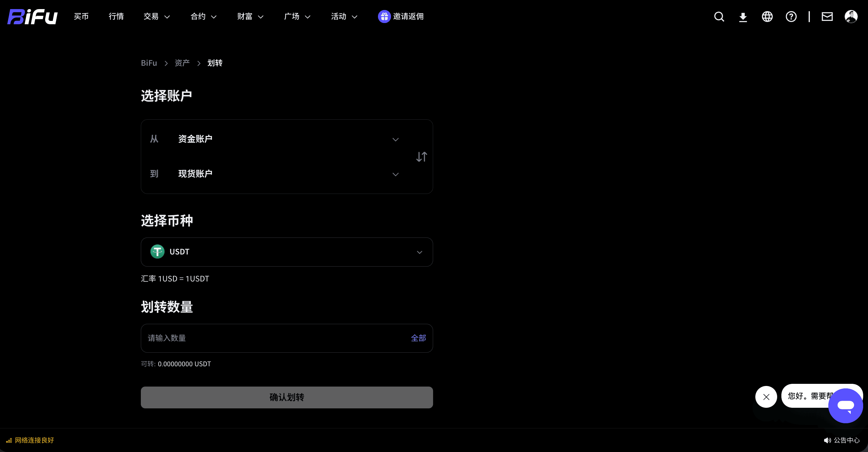The height and width of the screenshot is (452, 868).
Task: Expand the 活动 dropdown menu
Action: 344,17
